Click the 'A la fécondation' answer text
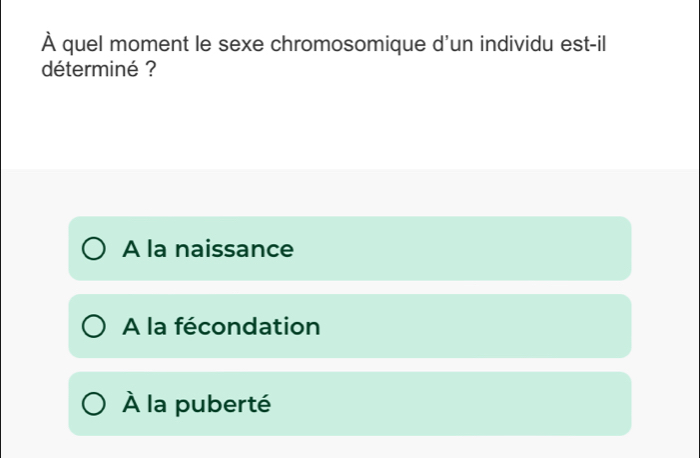Screen dimensions: 700x458 (x=221, y=326)
